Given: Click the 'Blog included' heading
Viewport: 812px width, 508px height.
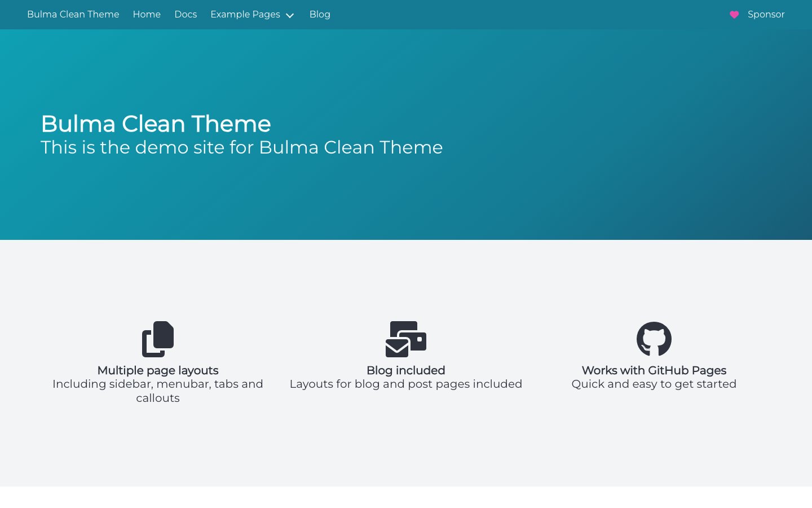Looking at the screenshot, I should 406,370.
